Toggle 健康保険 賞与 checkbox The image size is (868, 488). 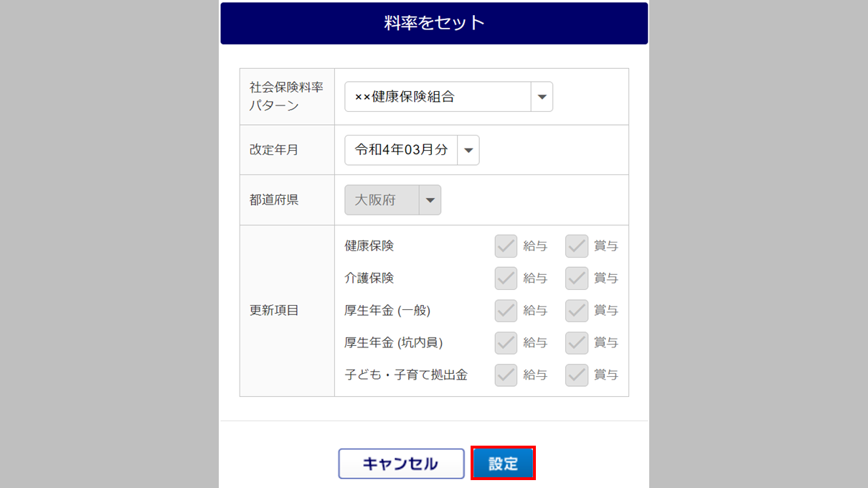coord(577,246)
